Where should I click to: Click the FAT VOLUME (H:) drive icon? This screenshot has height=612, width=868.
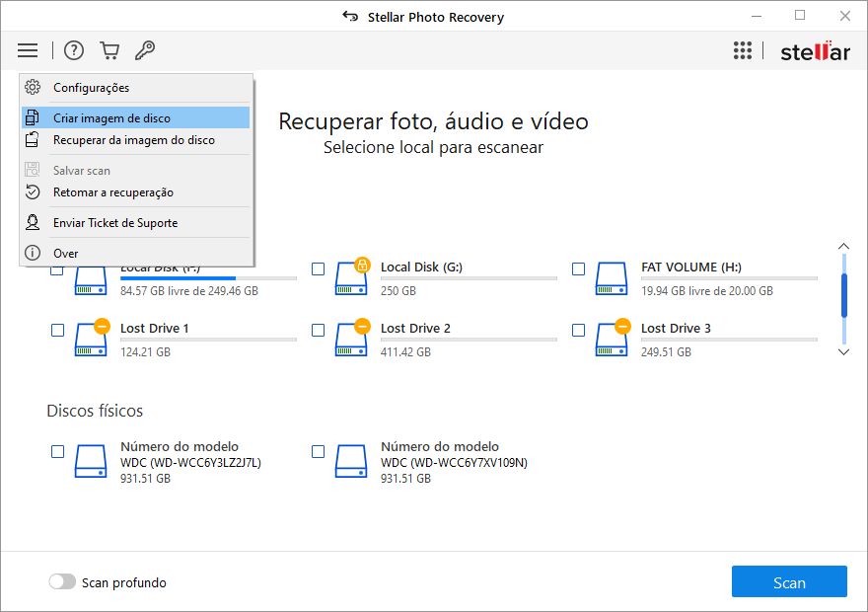pos(612,278)
